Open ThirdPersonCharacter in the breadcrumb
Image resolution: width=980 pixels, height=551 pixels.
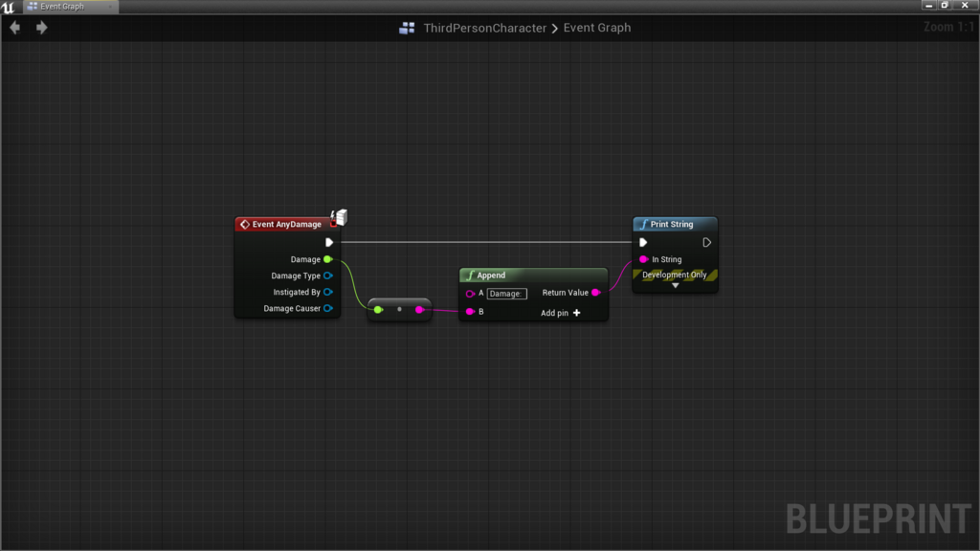pyautogui.click(x=484, y=28)
